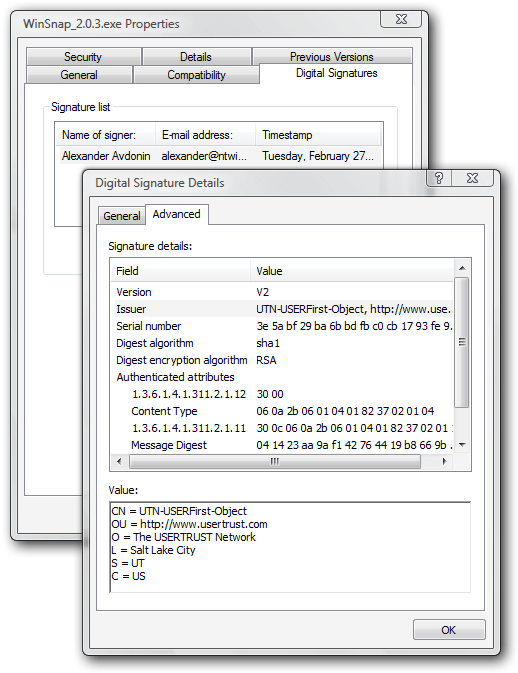
Task: Click inside the Value text box
Action: pyautogui.click(x=290, y=547)
